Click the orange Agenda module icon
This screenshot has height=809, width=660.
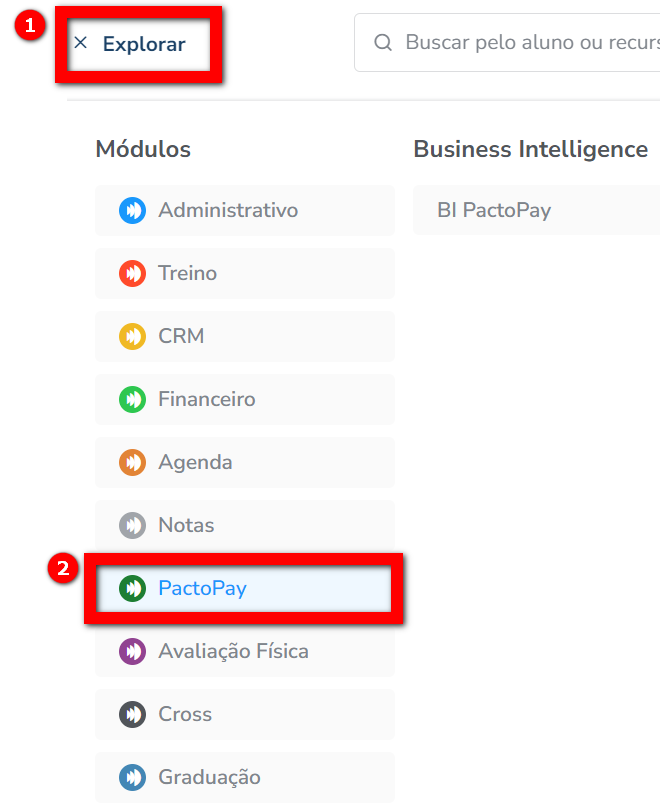132,463
